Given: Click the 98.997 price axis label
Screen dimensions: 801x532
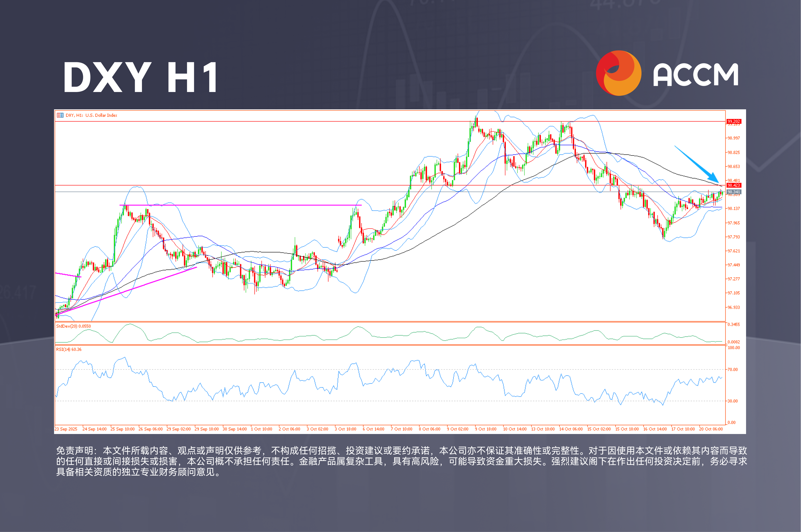Looking at the screenshot, I should click(733, 138).
